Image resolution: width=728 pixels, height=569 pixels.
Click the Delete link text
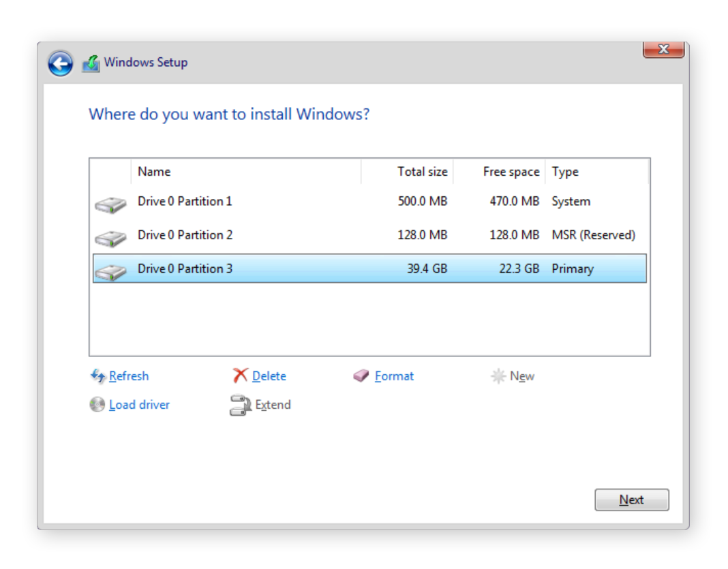point(268,375)
